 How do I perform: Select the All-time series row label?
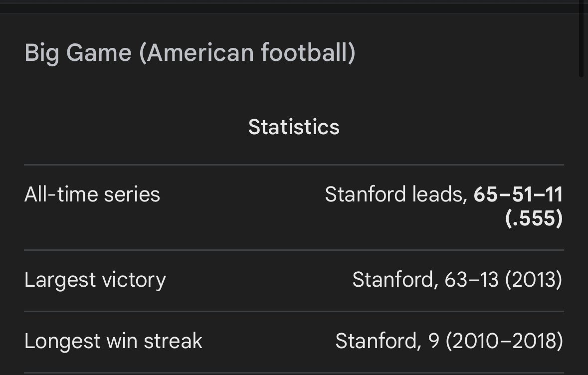tap(92, 194)
